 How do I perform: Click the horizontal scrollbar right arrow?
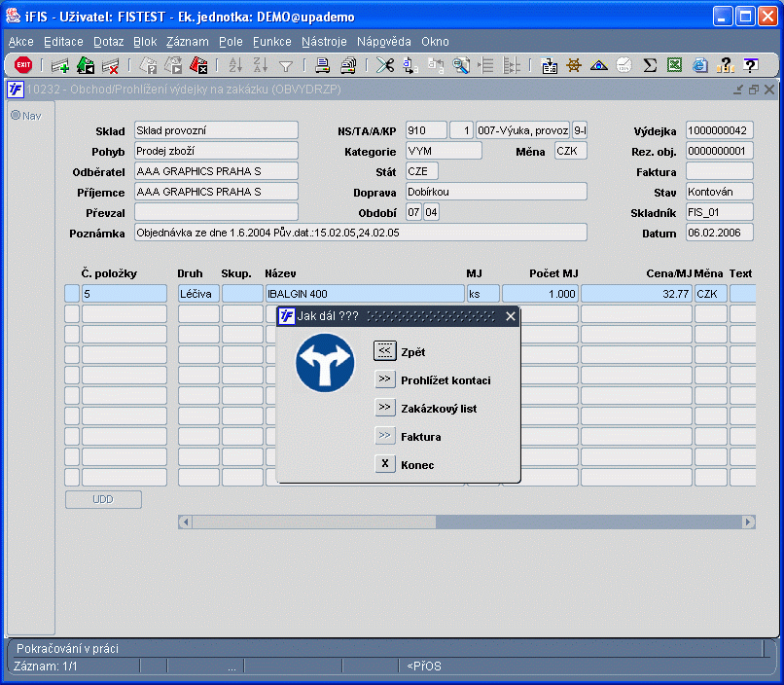(748, 523)
